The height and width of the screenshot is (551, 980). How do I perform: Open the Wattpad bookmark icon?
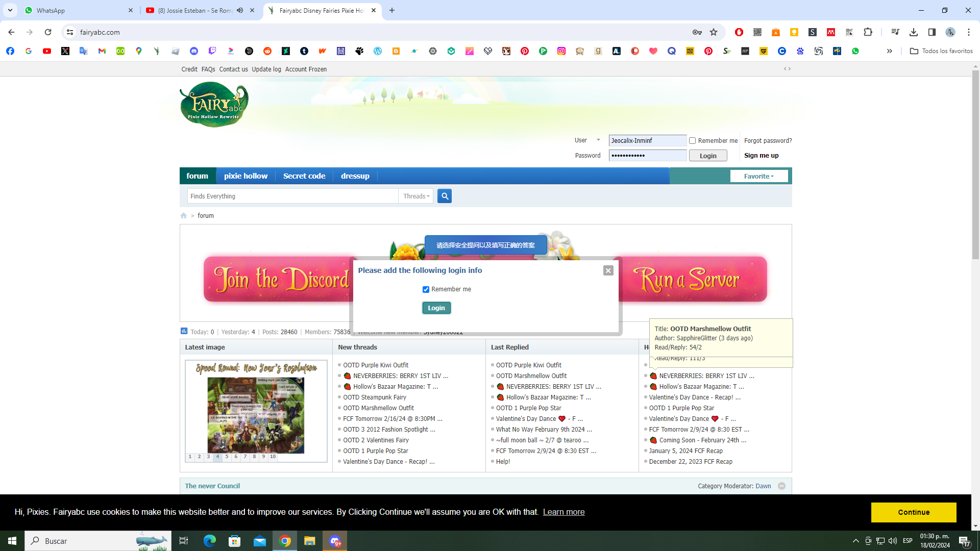point(323,51)
